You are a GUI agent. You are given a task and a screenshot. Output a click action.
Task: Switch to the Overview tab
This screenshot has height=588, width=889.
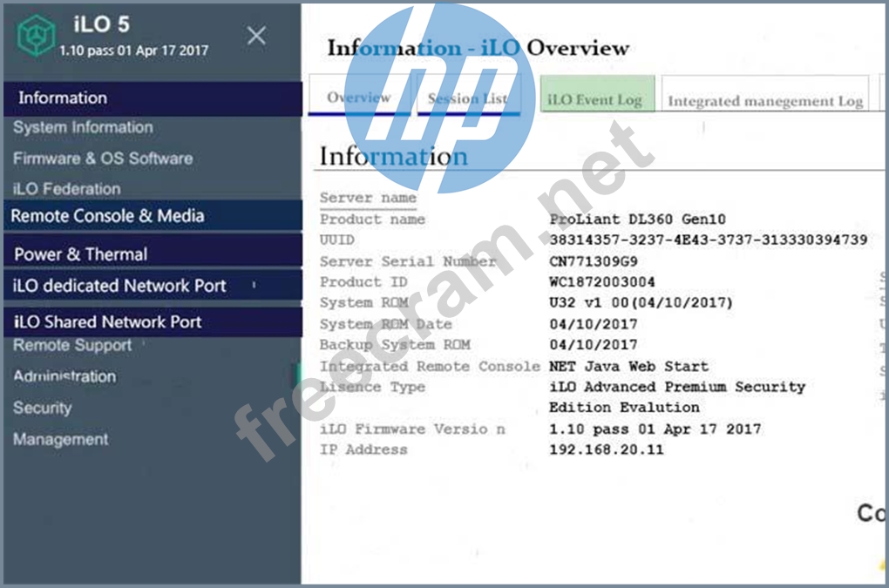click(x=359, y=97)
